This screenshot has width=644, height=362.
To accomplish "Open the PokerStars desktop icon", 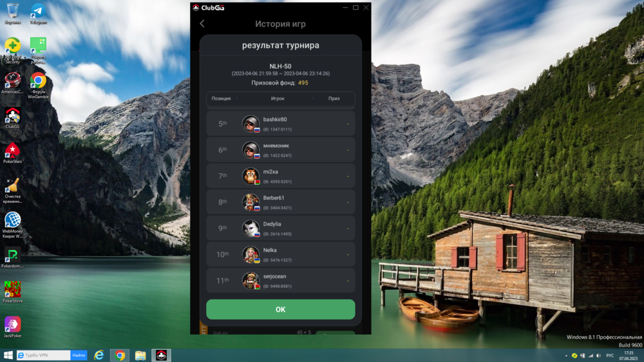I will (x=12, y=152).
